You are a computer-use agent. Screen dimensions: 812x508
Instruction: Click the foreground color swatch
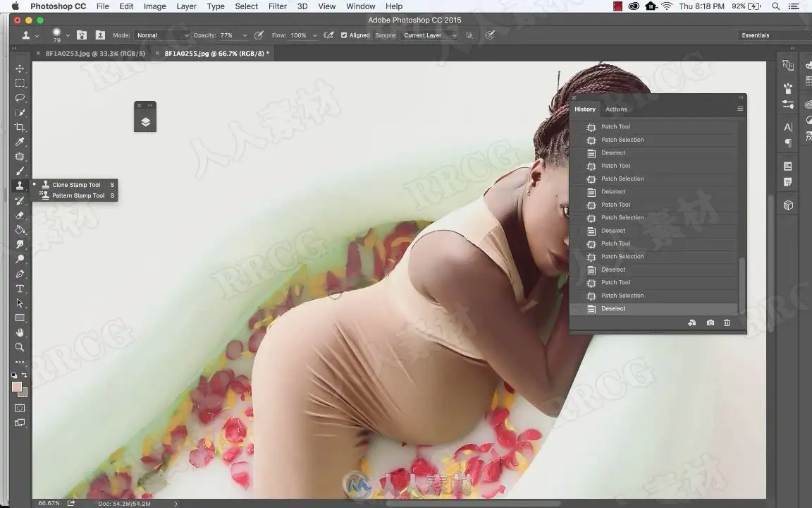tap(17, 387)
